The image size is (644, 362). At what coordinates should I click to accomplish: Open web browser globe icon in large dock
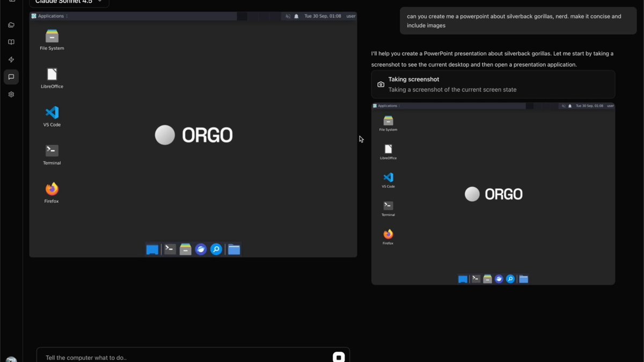(201, 249)
